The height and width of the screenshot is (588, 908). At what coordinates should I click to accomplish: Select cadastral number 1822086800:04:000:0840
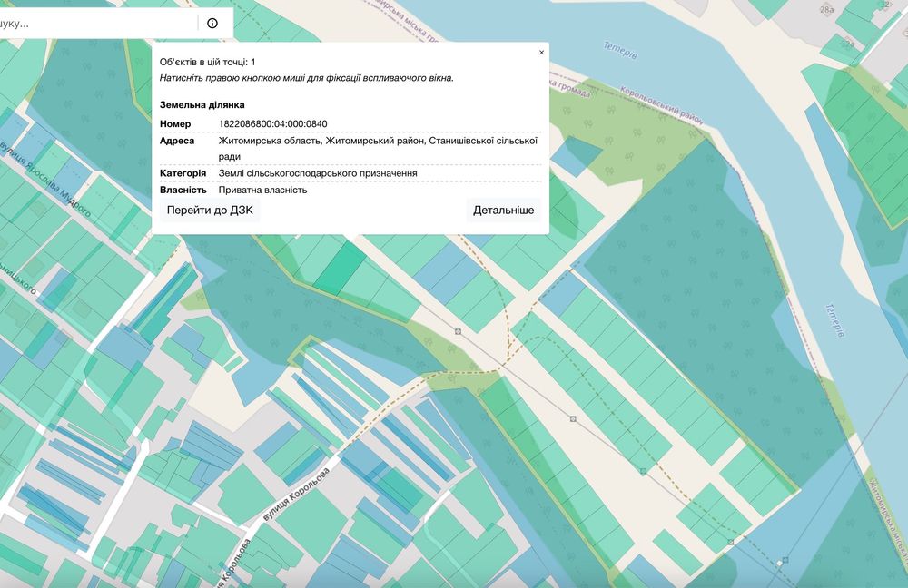(x=272, y=123)
